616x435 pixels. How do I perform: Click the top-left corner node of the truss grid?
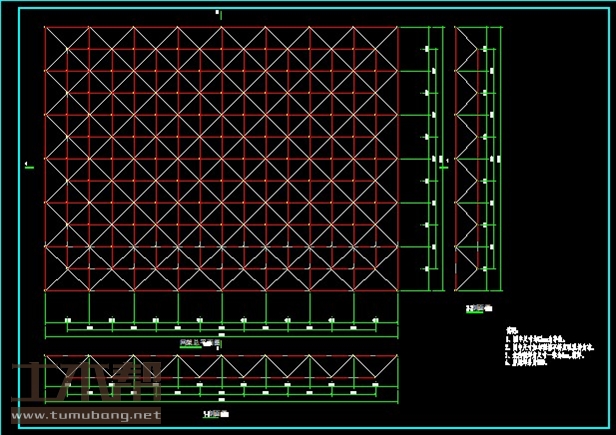click(x=45, y=27)
